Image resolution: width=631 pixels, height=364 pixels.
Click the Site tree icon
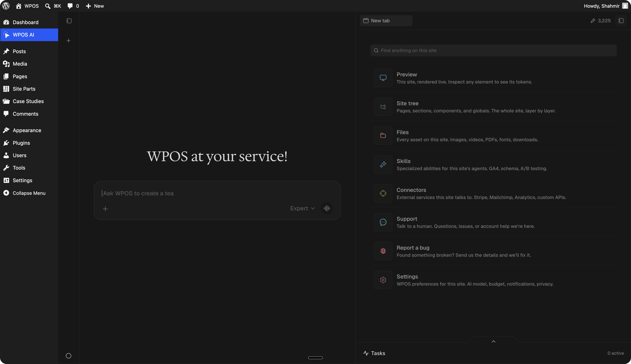pos(383,107)
